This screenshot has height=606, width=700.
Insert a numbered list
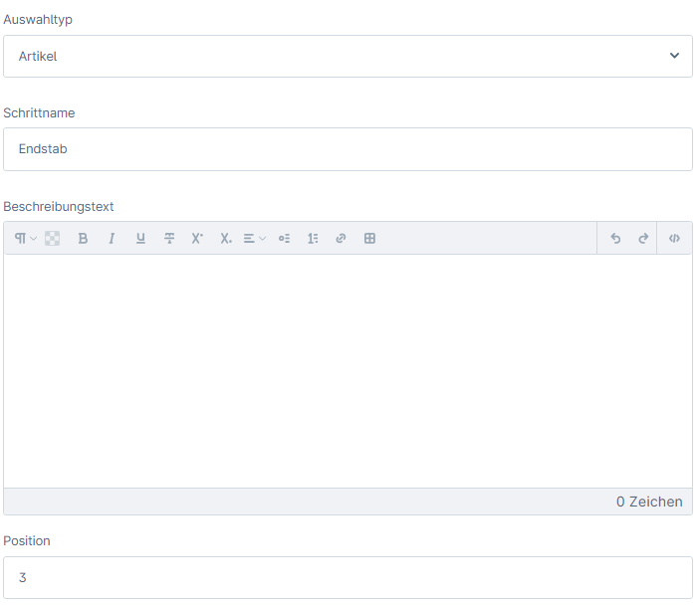tap(313, 238)
